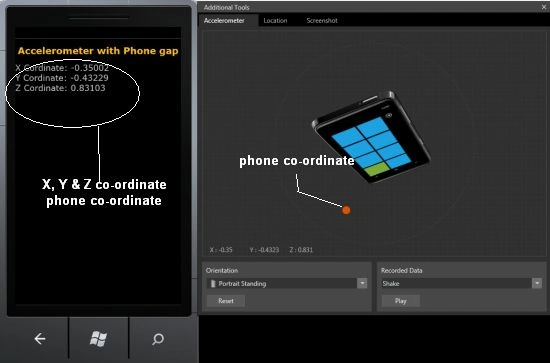Open the Location tab
This screenshot has width=550, height=363.
click(275, 20)
